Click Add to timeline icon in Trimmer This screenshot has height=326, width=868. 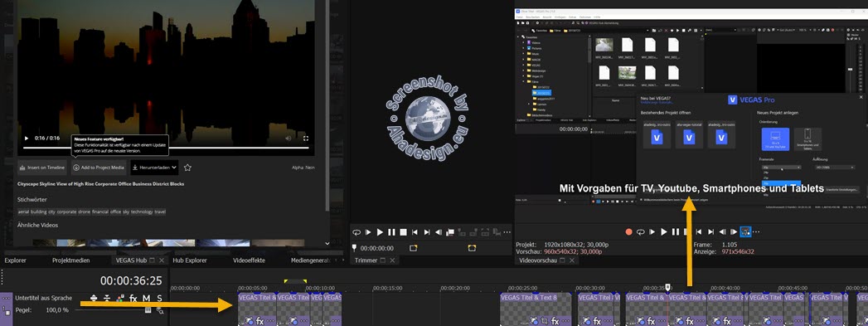[451, 232]
